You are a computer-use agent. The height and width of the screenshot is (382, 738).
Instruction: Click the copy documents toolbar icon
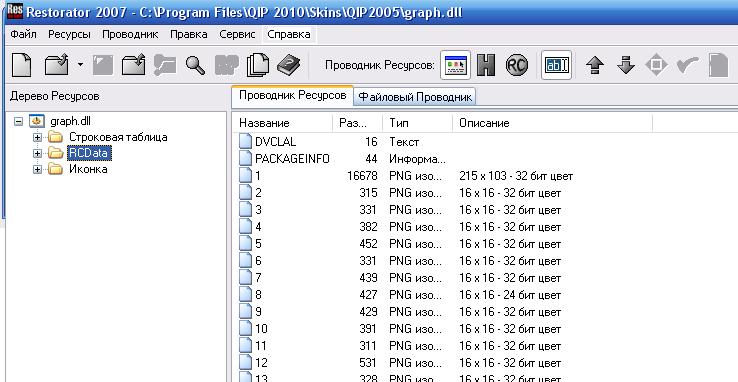pyautogui.click(x=258, y=65)
